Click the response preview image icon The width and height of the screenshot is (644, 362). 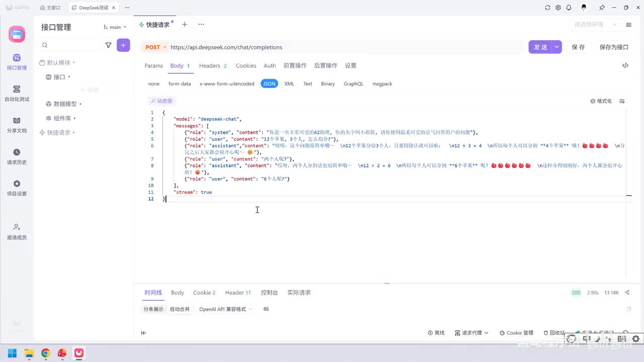tap(266, 309)
